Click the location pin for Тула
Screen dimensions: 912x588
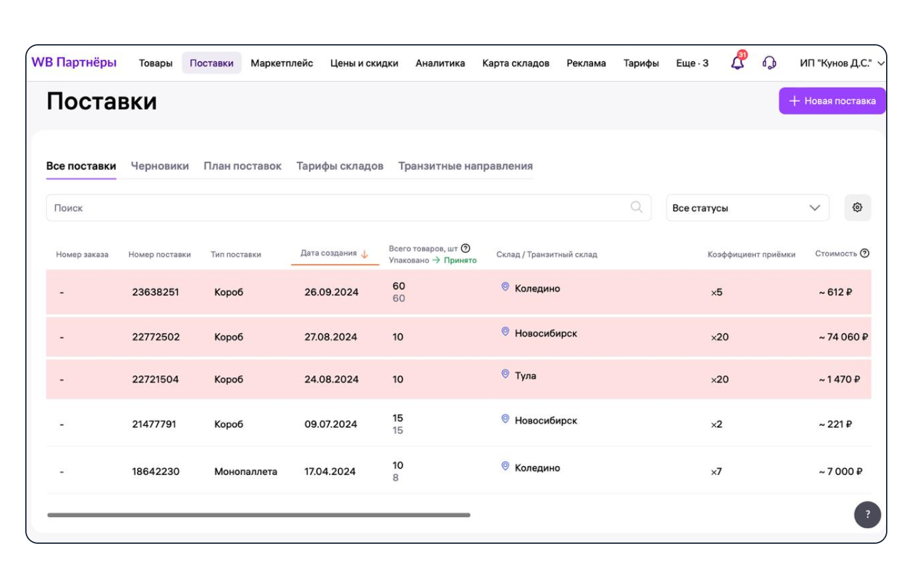[505, 374]
